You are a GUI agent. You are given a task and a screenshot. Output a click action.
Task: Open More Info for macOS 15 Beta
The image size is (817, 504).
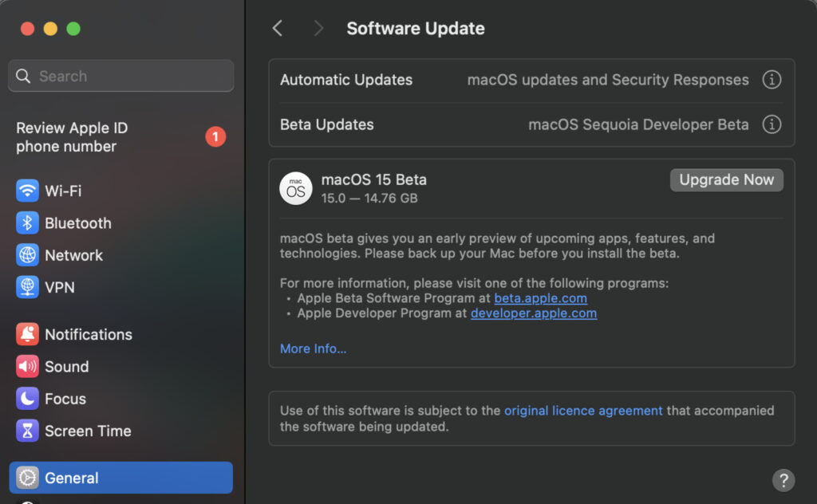tap(313, 348)
